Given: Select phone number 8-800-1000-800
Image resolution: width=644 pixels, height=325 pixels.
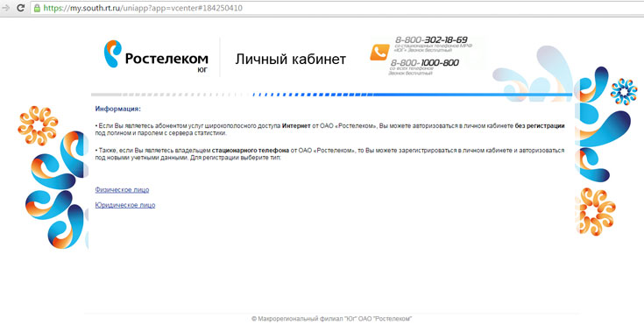Looking at the screenshot, I should 424,63.
